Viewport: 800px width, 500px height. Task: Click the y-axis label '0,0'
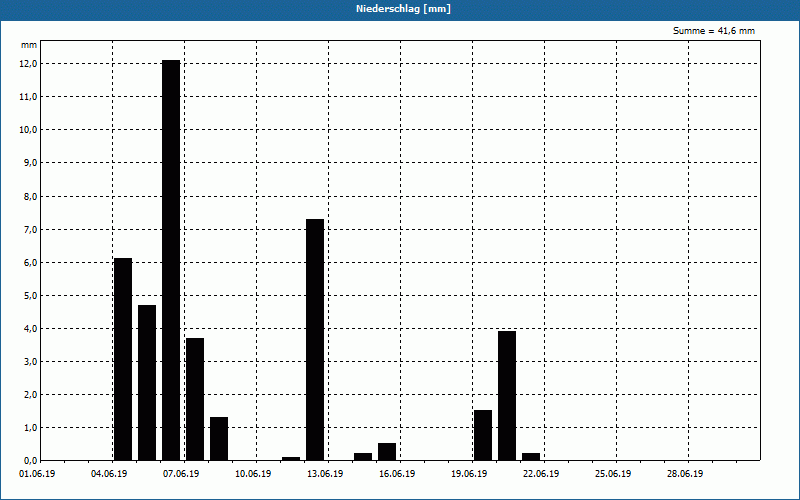point(30,461)
